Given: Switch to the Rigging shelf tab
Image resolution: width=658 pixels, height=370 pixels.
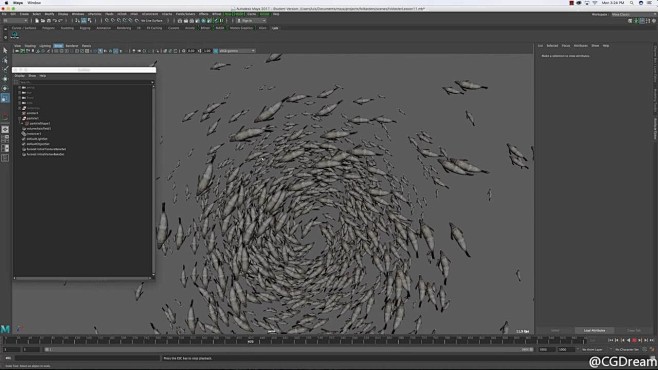Looking at the screenshot, I should click(x=85, y=28).
